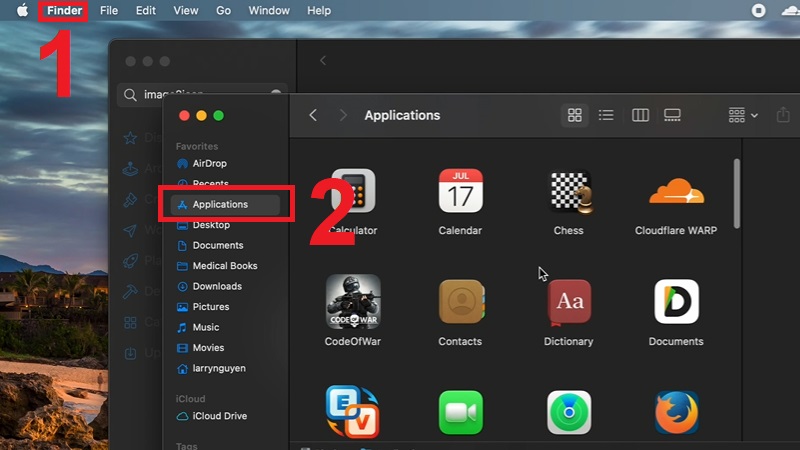Open the Apple menu
Screen dimensions: 800x450
click(x=22, y=10)
